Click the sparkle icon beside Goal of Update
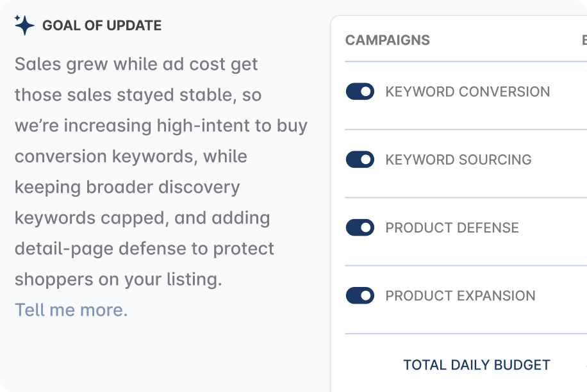 pos(24,24)
